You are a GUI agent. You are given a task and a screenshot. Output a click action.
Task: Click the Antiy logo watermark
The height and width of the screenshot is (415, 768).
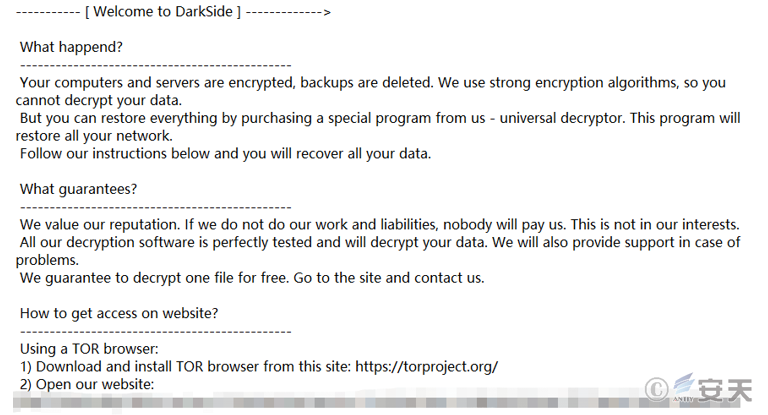pos(713,389)
